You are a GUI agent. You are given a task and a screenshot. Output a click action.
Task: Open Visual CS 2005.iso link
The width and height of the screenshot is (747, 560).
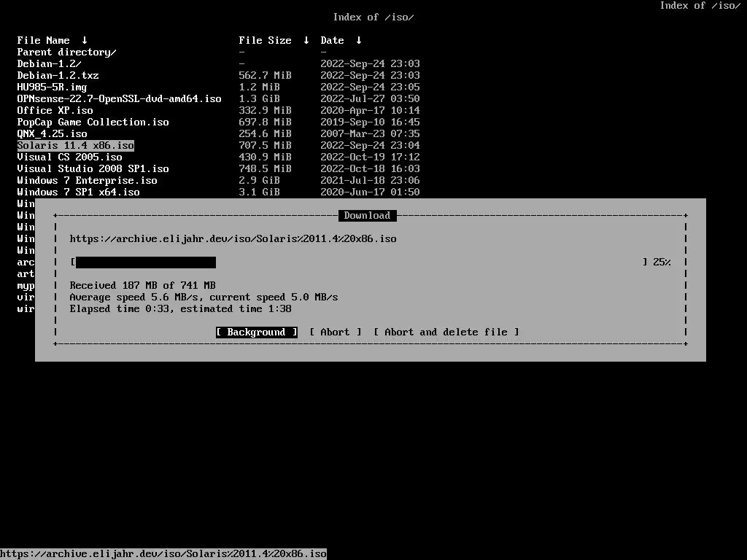click(x=69, y=157)
